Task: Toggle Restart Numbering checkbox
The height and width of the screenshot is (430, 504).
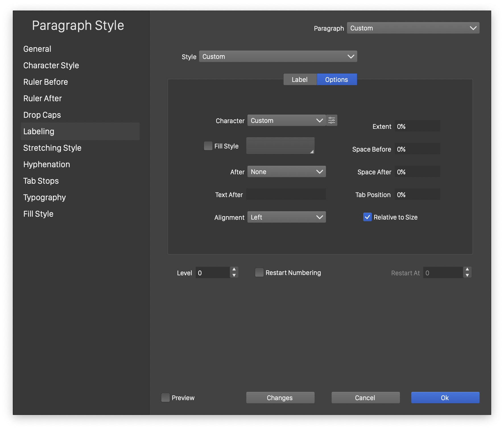Action: (x=259, y=272)
